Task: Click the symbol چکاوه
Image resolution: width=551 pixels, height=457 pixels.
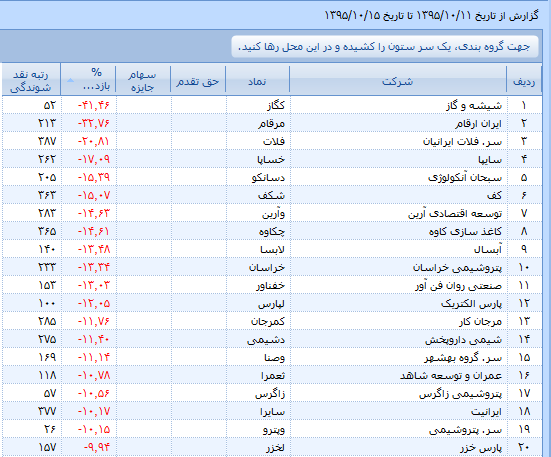Action: [x=272, y=231]
